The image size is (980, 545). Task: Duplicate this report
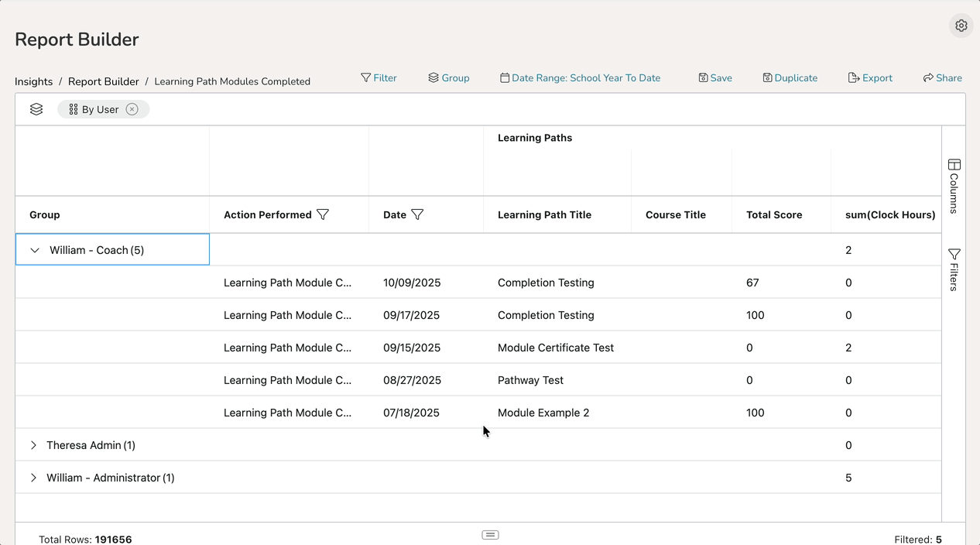790,78
